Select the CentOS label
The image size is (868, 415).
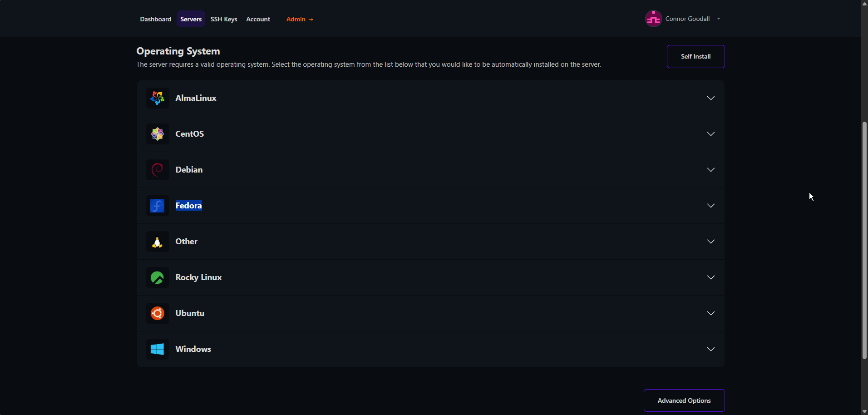click(x=190, y=134)
